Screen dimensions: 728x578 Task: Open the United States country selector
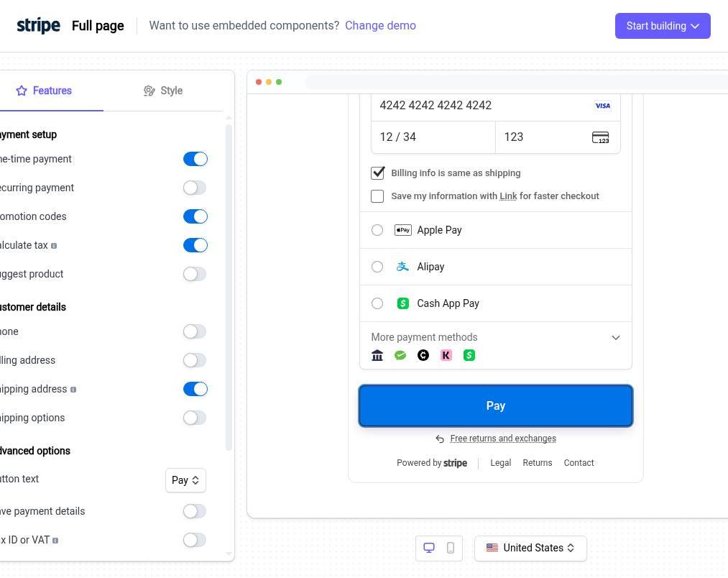(x=530, y=549)
